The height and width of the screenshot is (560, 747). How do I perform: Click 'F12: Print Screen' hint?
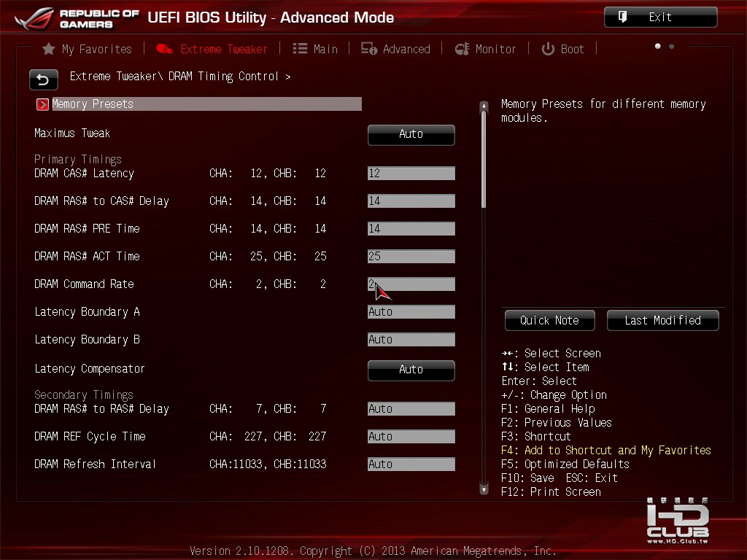(551, 492)
